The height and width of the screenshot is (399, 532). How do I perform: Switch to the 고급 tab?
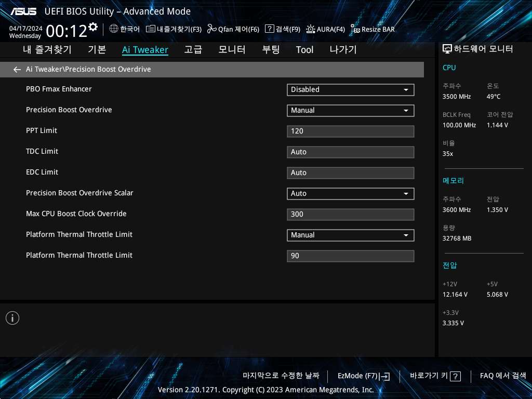tap(193, 49)
